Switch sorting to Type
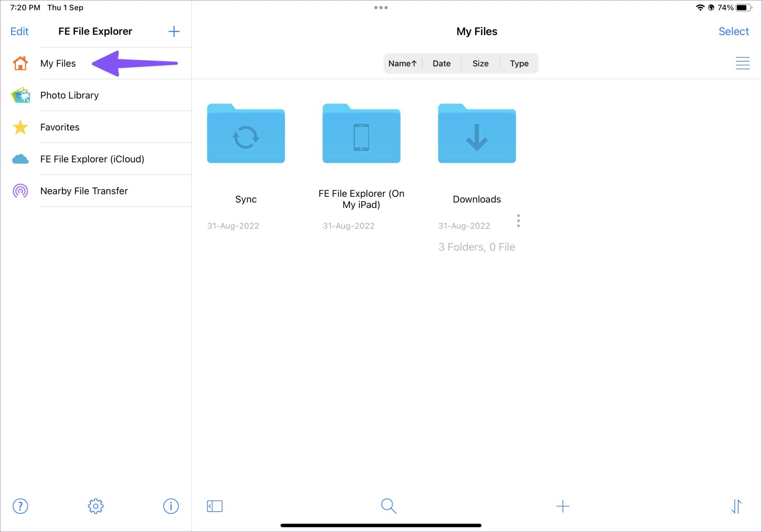Image resolution: width=762 pixels, height=532 pixels. 519,63
